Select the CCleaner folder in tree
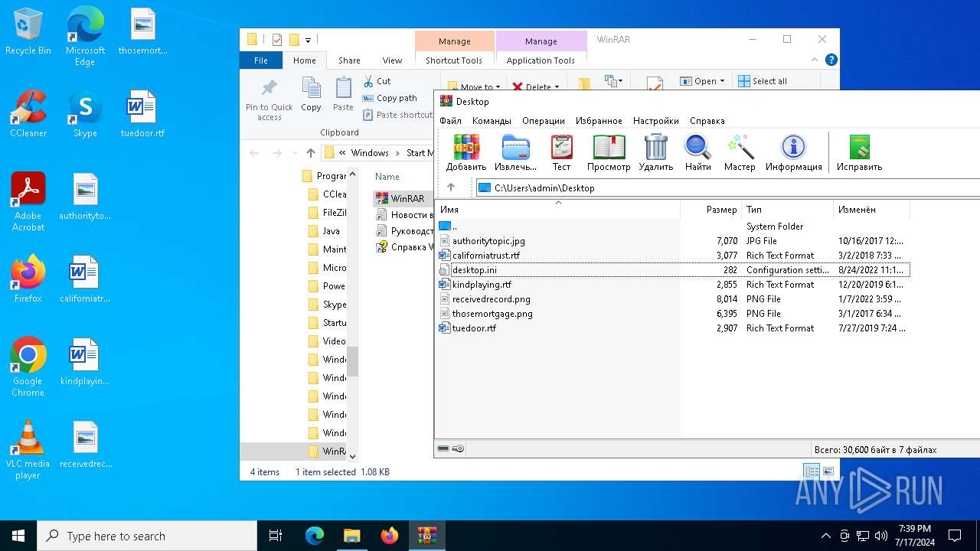This screenshot has width=980, height=551. (327, 194)
